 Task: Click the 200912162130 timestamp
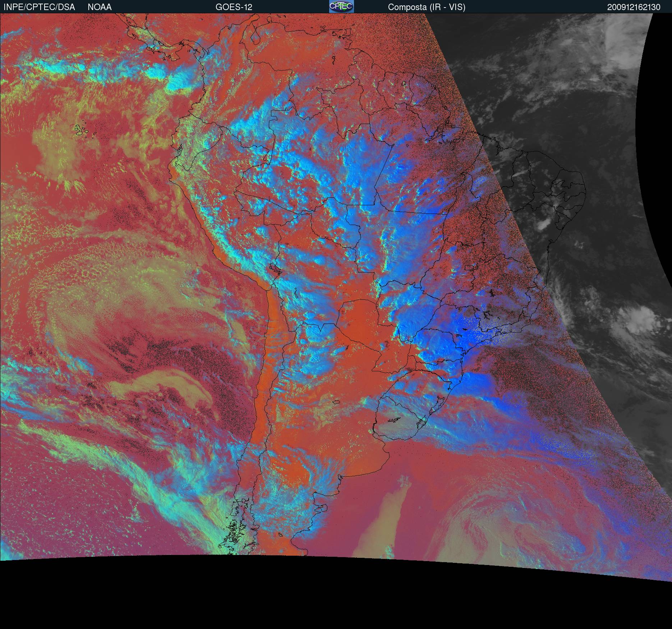634,7
